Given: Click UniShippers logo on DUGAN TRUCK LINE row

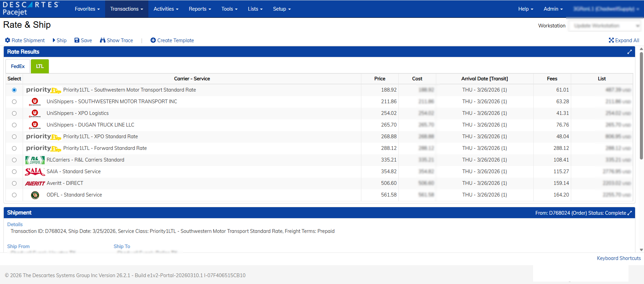Looking at the screenshot, I should (35, 125).
